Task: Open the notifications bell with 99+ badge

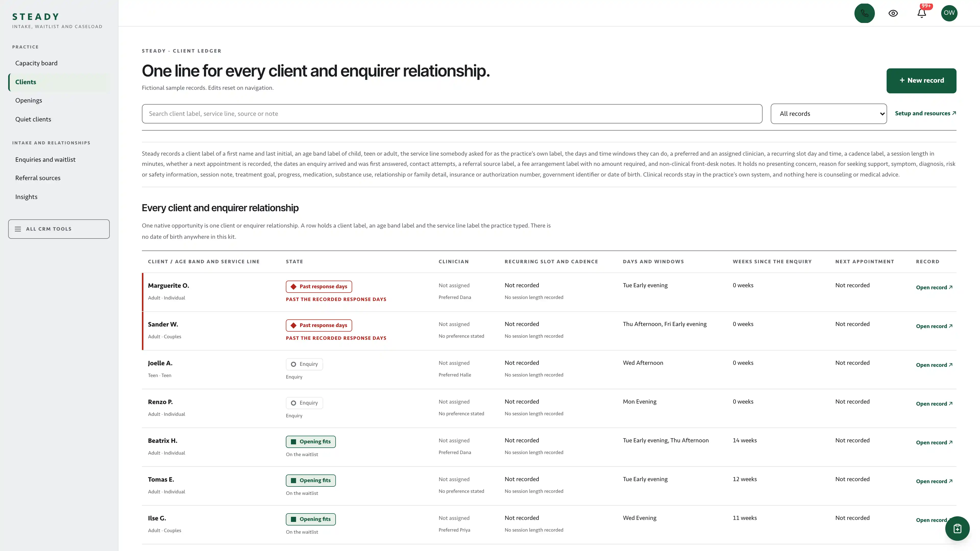Action: click(921, 13)
